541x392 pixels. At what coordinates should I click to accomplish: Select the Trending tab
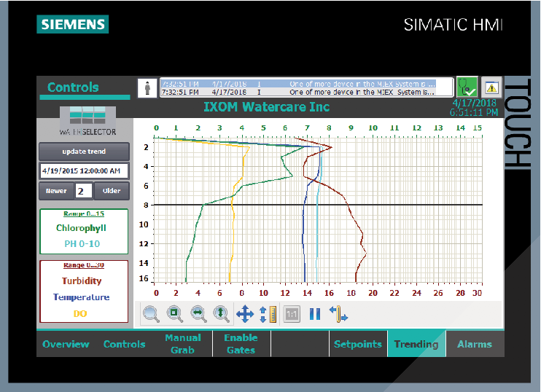[416, 344]
